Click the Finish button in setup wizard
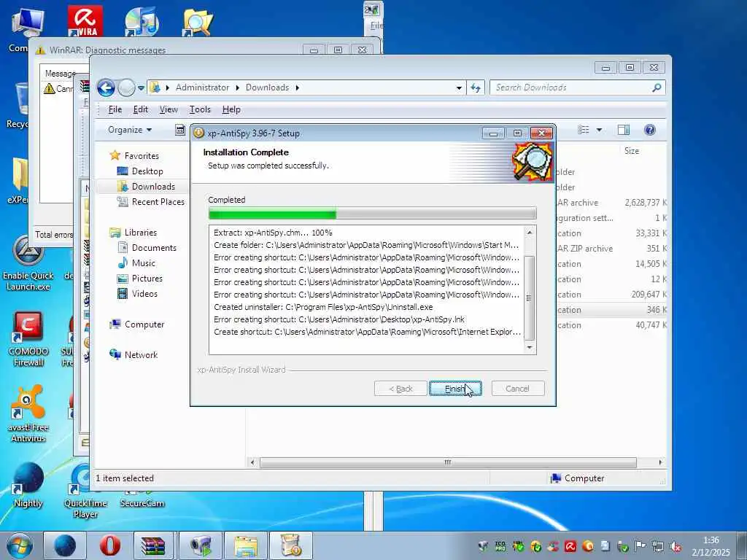 455,389
